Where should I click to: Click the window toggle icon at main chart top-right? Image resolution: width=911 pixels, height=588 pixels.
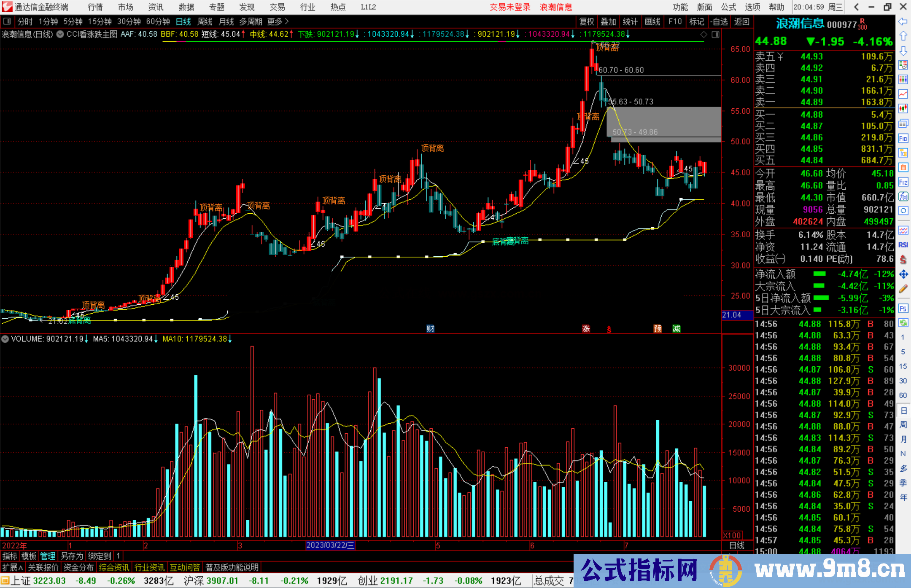[x=715, y=35]
